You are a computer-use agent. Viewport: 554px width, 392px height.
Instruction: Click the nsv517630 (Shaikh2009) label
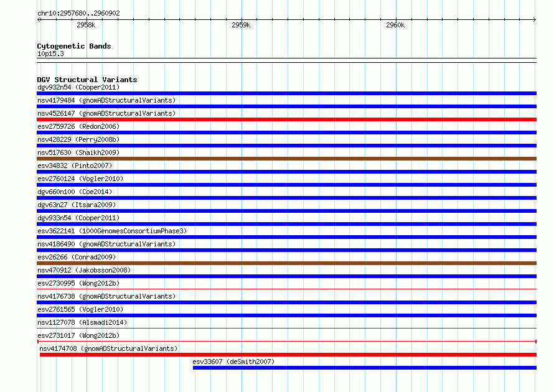78,152
